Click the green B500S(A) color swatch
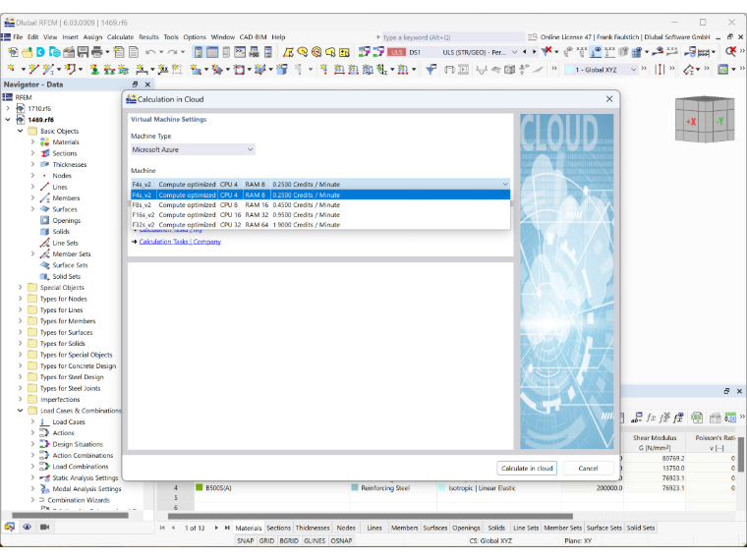 coord(200,487)
